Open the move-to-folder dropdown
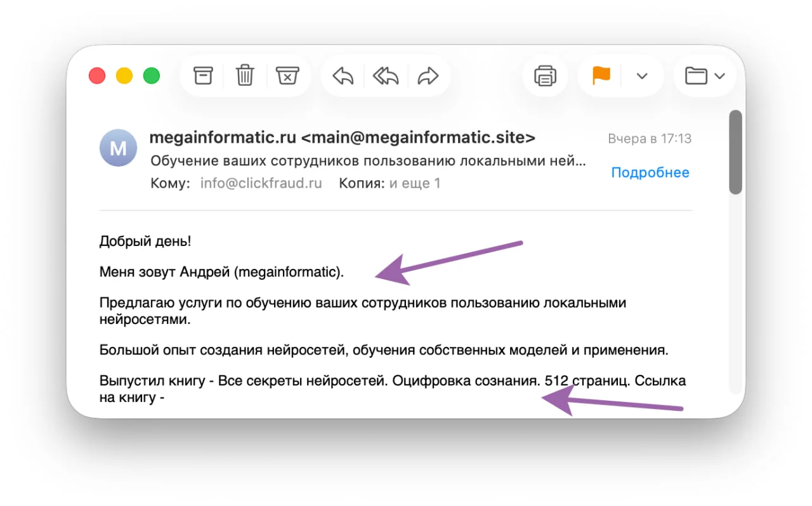This screenshot has height=506, width=812. [704, 76]
